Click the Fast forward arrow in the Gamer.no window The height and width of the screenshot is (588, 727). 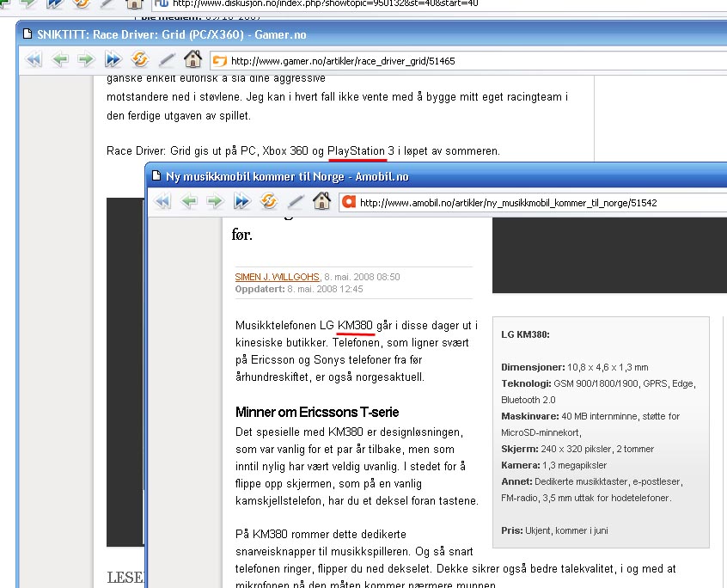113,60
